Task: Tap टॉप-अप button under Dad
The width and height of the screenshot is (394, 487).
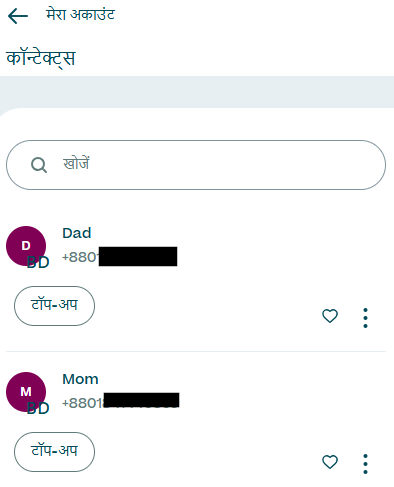Action: pyautogui.click(x=54, y=306)
